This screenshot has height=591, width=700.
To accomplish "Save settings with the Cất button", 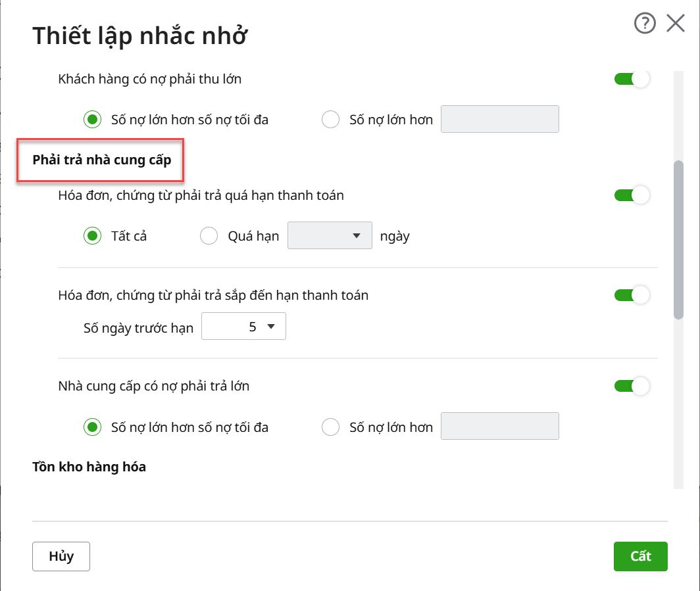I will (x=640, y=556).
